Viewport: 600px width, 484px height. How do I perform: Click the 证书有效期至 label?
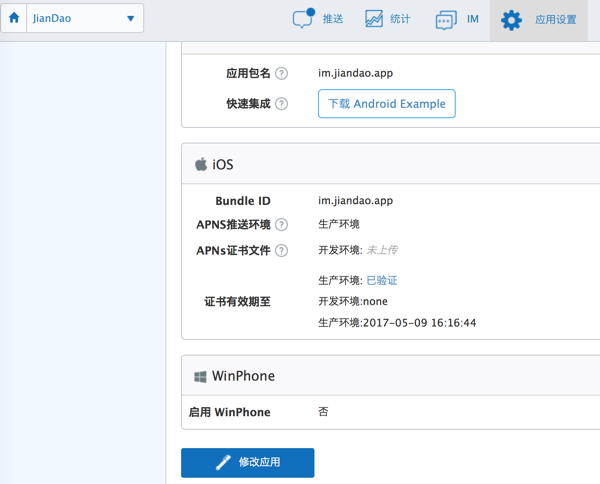[x=237, y=301]
